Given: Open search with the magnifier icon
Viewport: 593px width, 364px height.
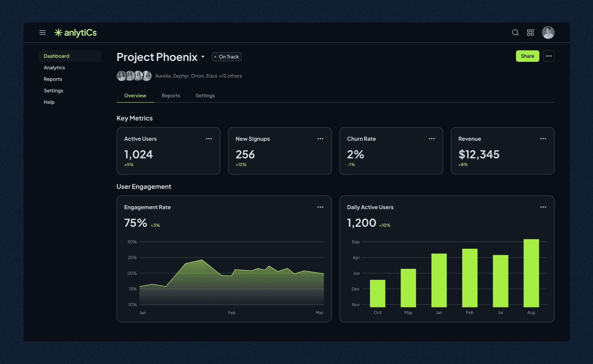Looking at the screenshot, I should click(x=515, y=33).
